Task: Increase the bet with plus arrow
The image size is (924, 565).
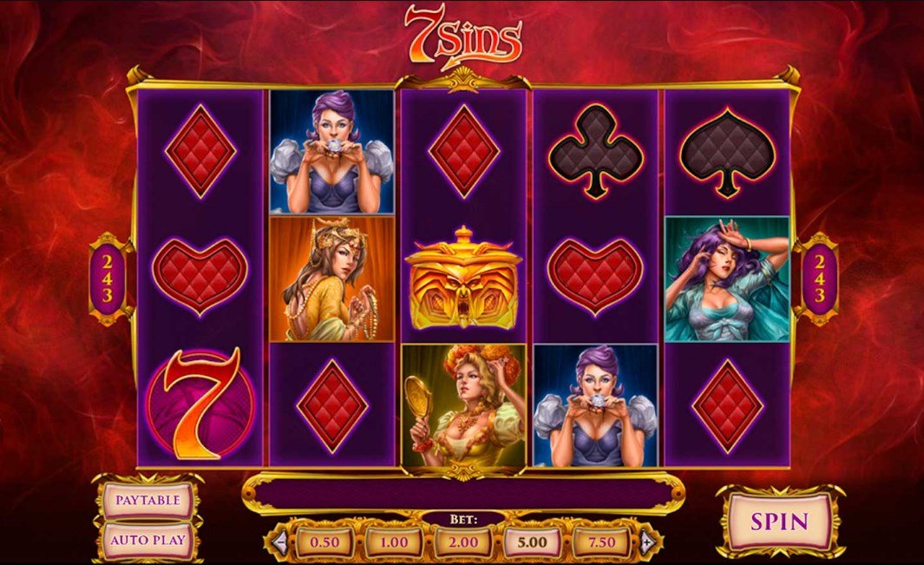Action: pyautogui.click(x=647, y=541)
